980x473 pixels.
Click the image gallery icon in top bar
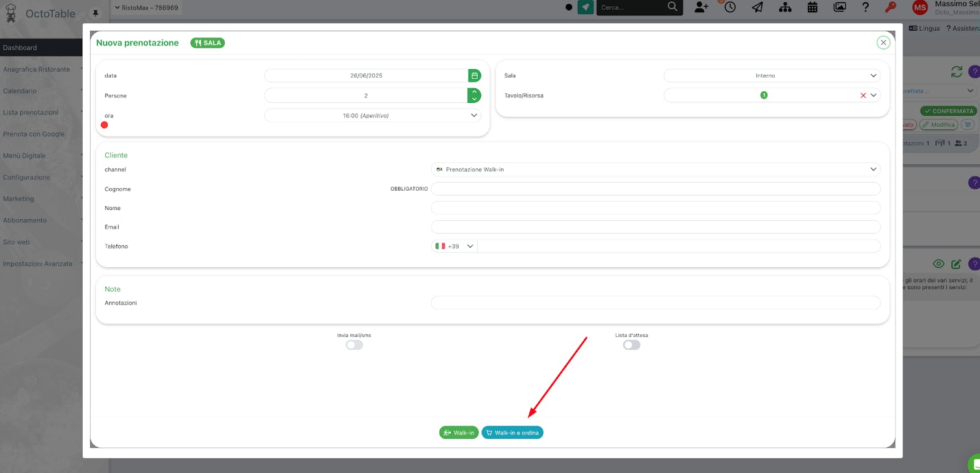click(x=840, y=7)
